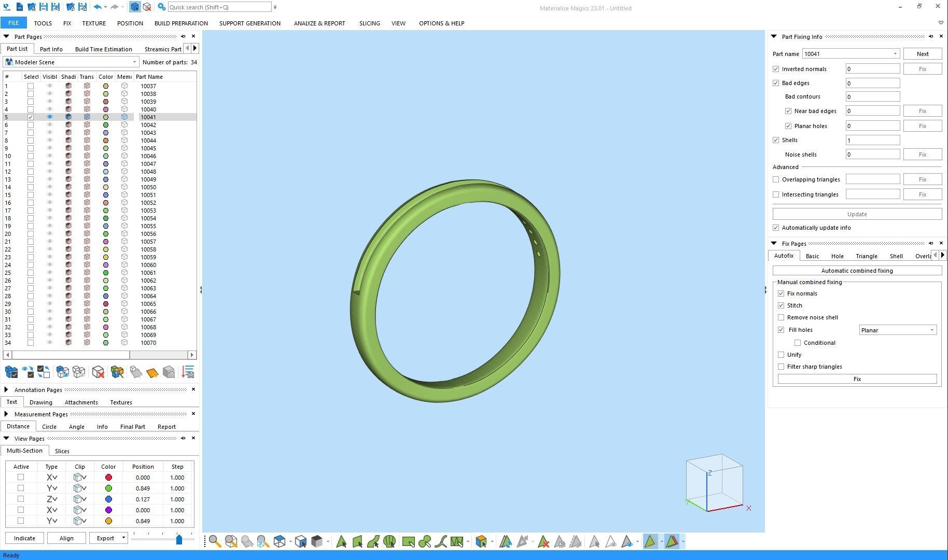Screen dimensions: 948x560
Task: Click the Undo arrow icon
Action: click(97, 7)
